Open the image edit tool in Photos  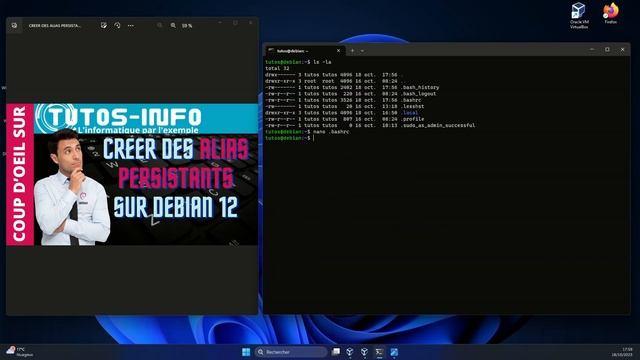pos(104,25)
